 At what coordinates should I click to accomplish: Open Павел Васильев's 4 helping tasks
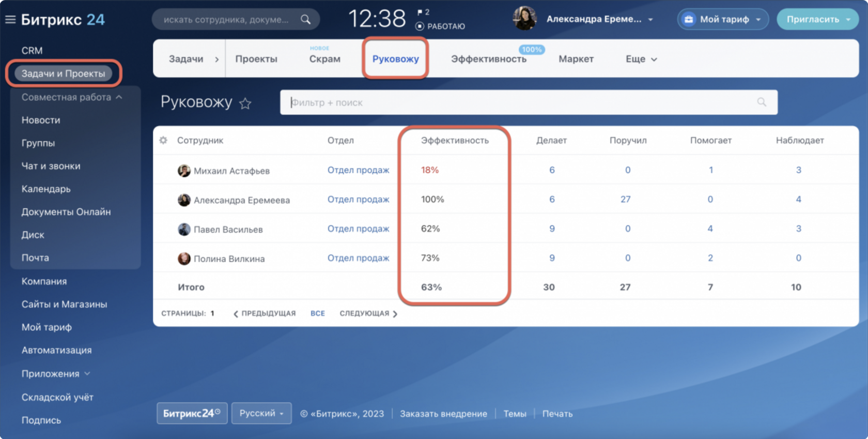click(x=710, y=229)
